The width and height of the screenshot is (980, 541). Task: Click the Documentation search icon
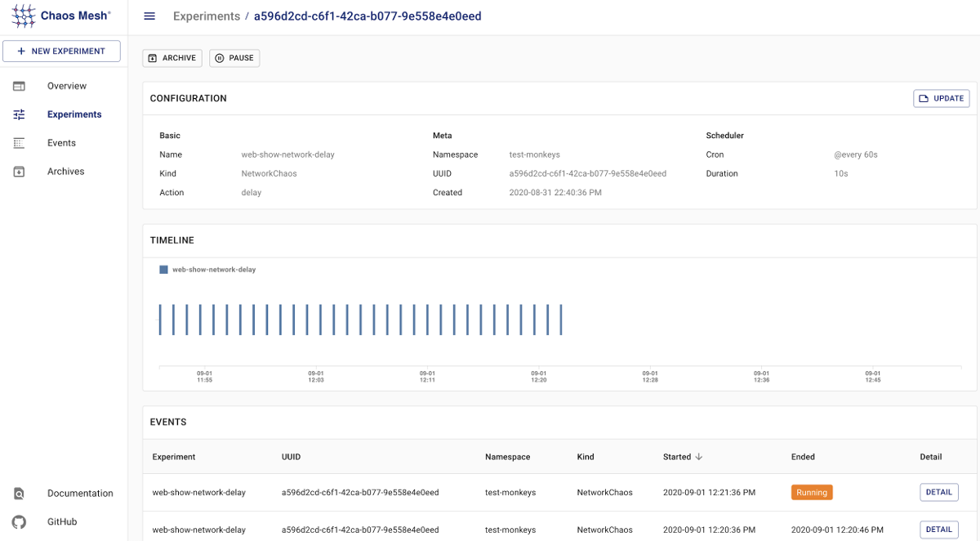pyautogui.click(x=19, y=494)
